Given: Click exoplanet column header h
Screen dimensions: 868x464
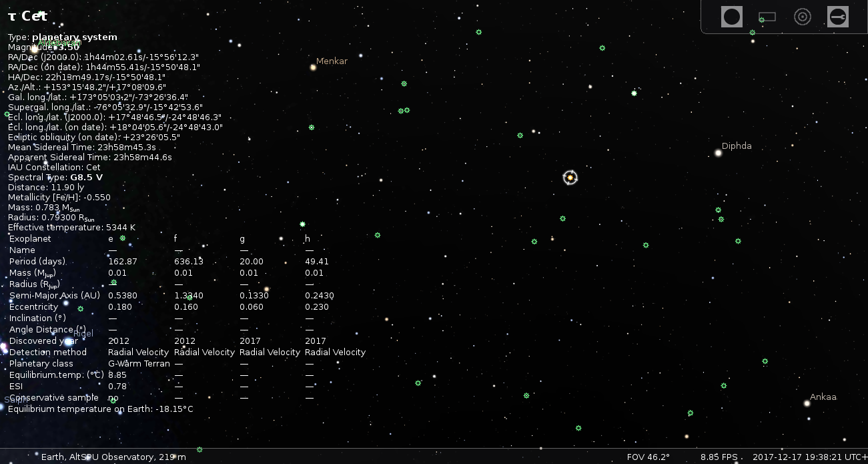Looking at the screenshot, I should pyautogui.click(x=308, y=238).
